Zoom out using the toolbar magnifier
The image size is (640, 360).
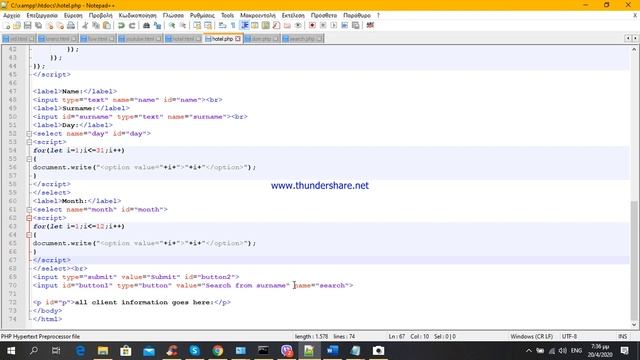[183, 25]
